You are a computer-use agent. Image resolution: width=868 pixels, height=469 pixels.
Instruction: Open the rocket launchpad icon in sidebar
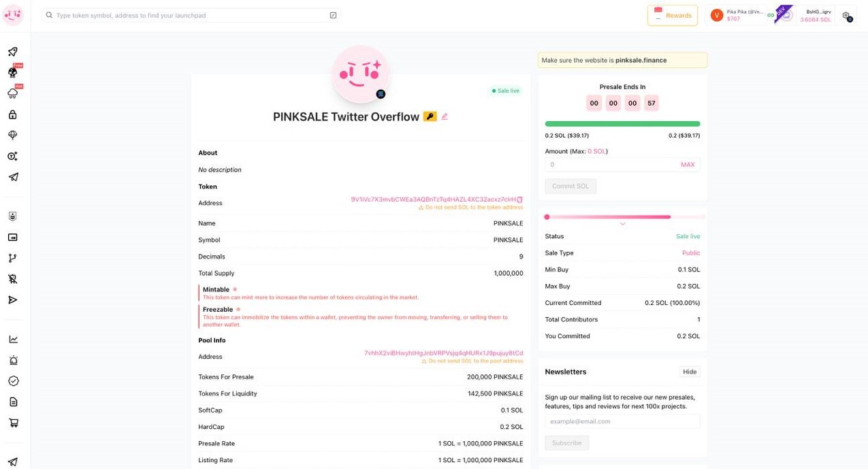(x=12, y=52)
